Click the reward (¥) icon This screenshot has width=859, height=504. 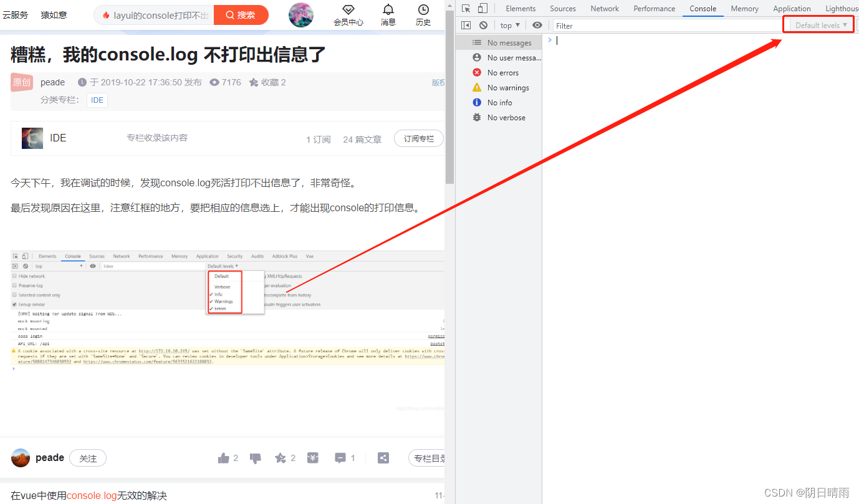313,458
